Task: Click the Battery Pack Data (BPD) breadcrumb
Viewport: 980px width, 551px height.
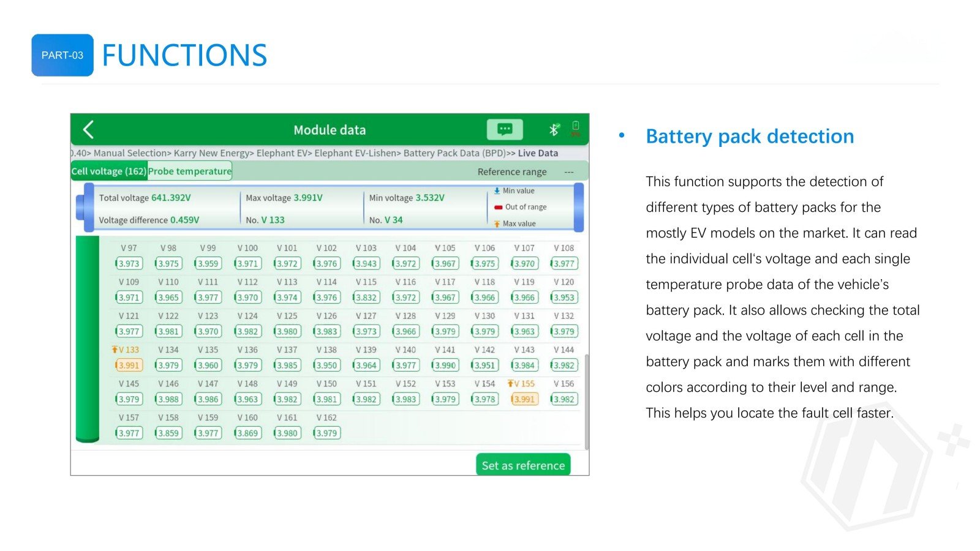Action: pyautogui.click(x=454, y=153)
